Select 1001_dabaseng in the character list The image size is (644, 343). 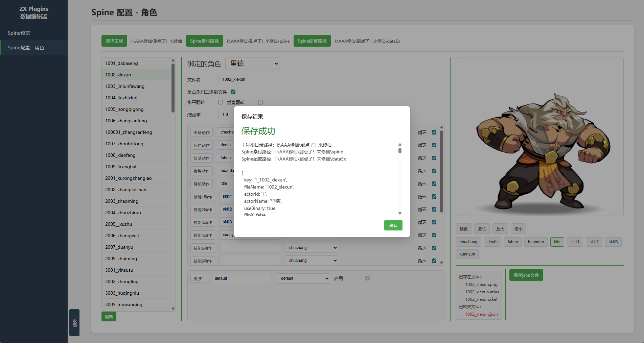tap(136, 63)
